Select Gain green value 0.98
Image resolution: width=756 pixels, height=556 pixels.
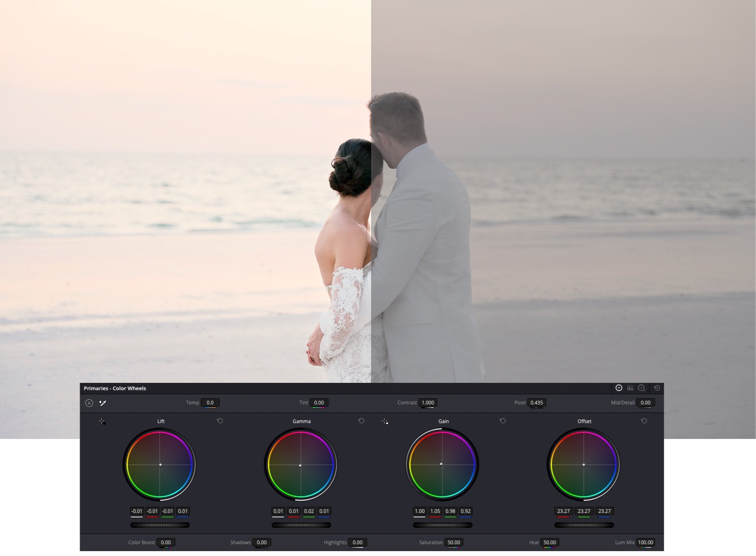[450, 511]
